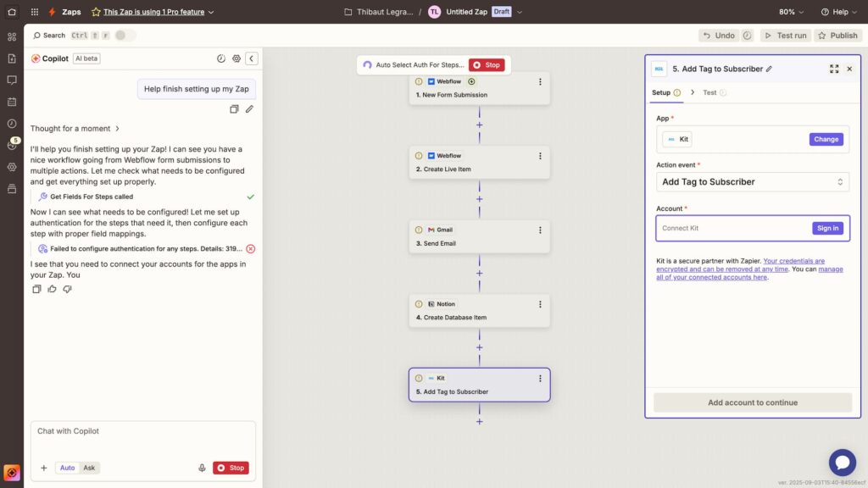Open the Action event dropdown
The width and height of the screenshot is (868, 488).
[751, 181]
